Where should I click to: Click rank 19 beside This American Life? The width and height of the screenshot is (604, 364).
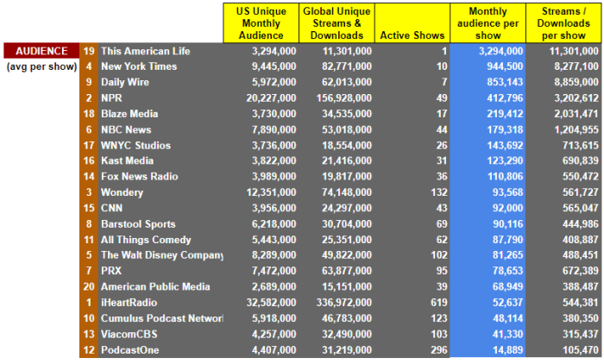coord(89,51)
